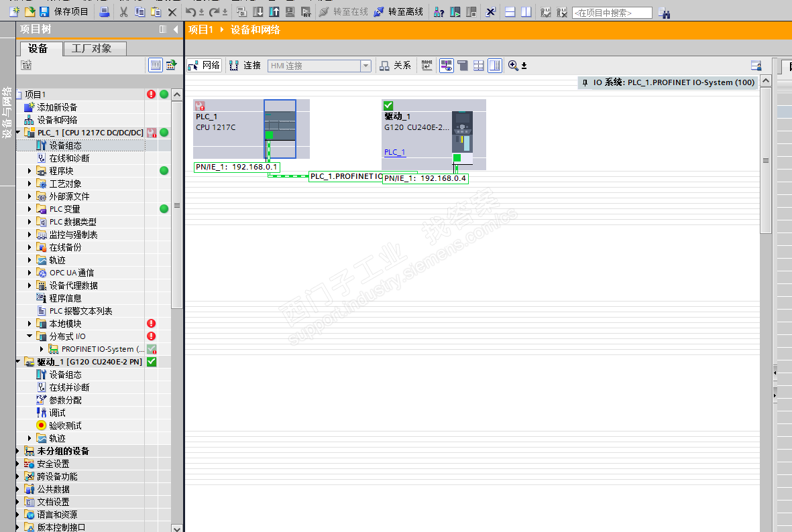The width and height of the screenshot is (792, 532).
Task: Cut selection with the scissors icon
Action: click(124, 11)
